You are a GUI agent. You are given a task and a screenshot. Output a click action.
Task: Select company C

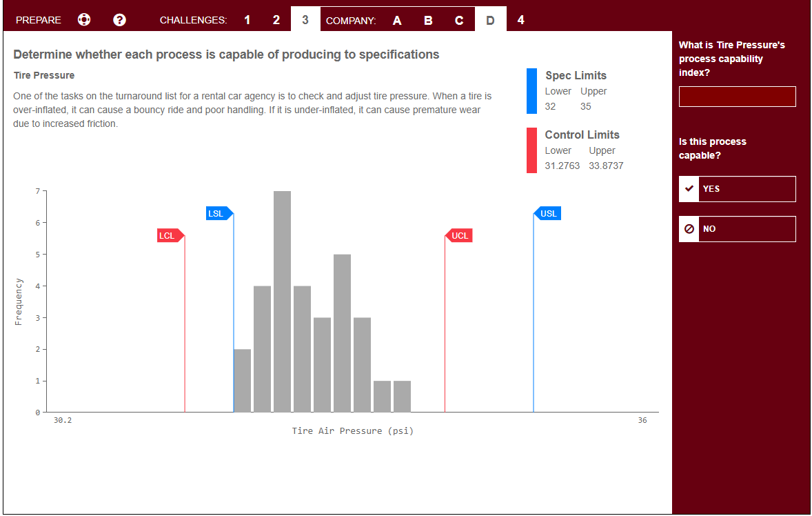click(459, 20)
